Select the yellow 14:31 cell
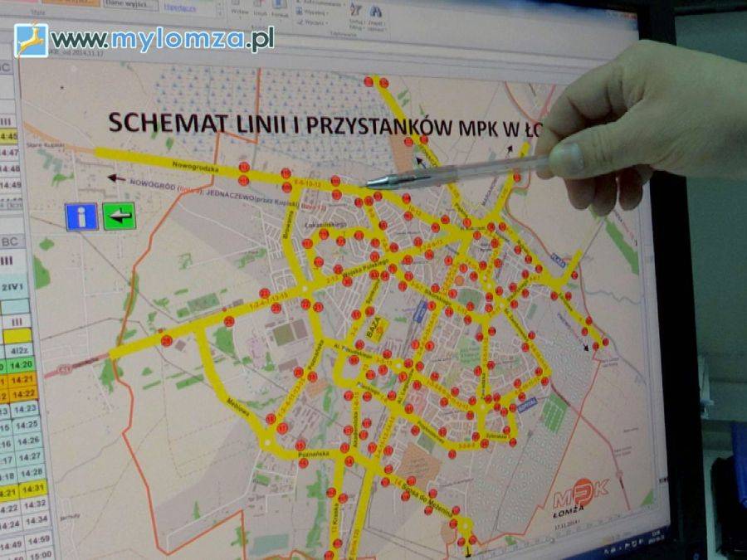 pyautogui.click(x=33, y=488)
